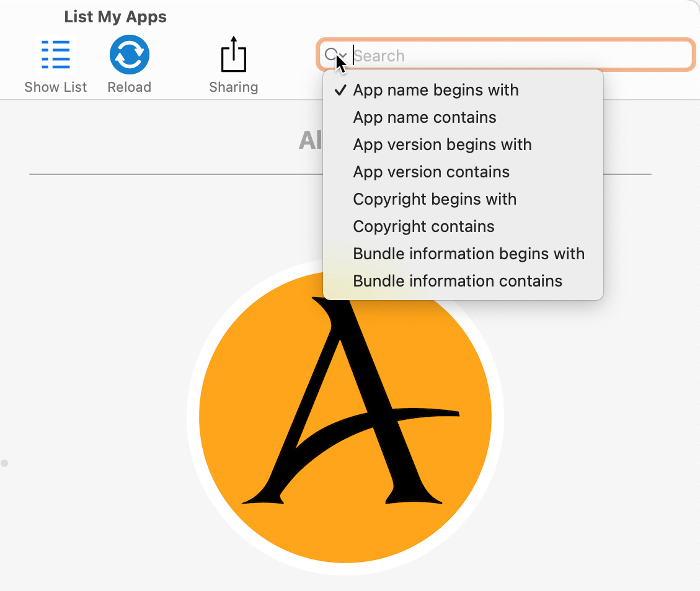
Task: Choose 'App name contains' filter
Action: click(463, 117)
